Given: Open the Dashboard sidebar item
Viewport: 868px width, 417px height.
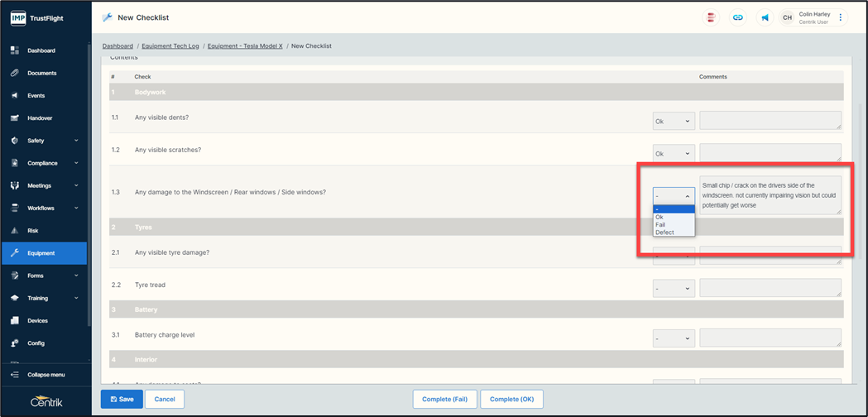Looking at the screenshot, I should click(x=45, y=50).
